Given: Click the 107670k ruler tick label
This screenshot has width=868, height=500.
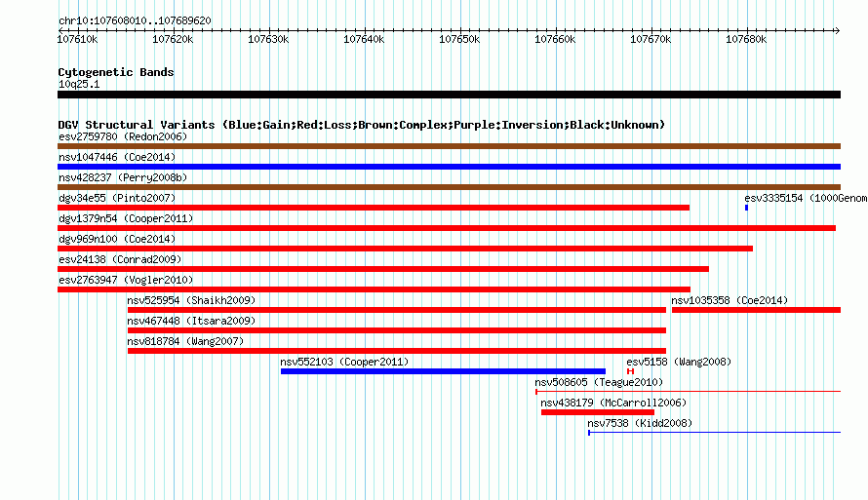Looking at the screenshot, I should 651,39.
